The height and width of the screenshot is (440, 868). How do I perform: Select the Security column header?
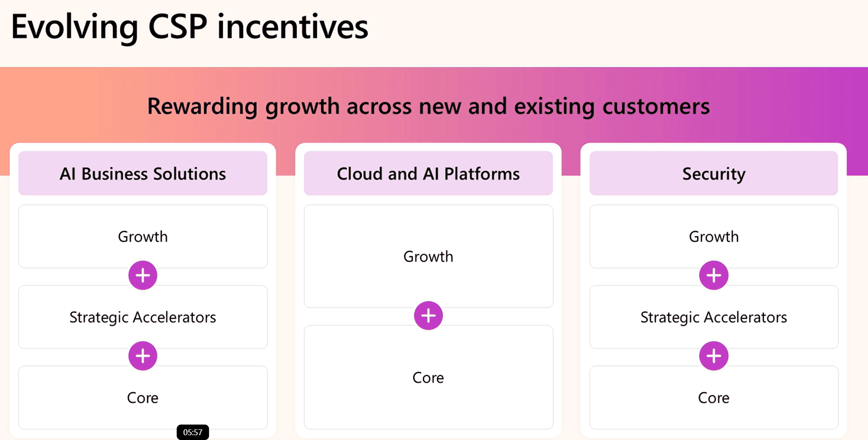click(x=714, y=173)
